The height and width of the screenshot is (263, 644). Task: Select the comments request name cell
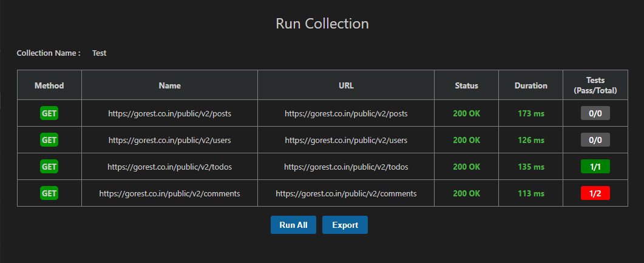pos(169,193)
